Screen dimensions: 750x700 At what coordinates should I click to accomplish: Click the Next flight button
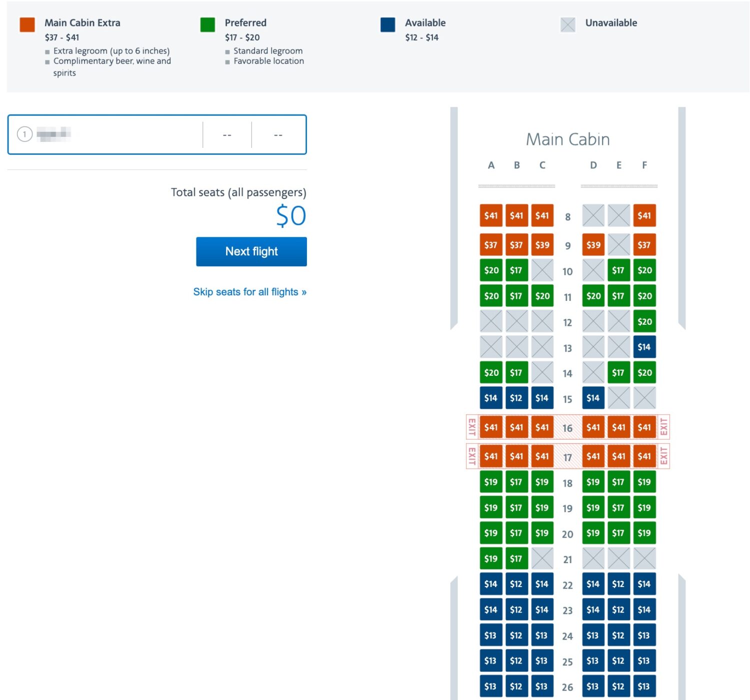click(x=250, y=251)
